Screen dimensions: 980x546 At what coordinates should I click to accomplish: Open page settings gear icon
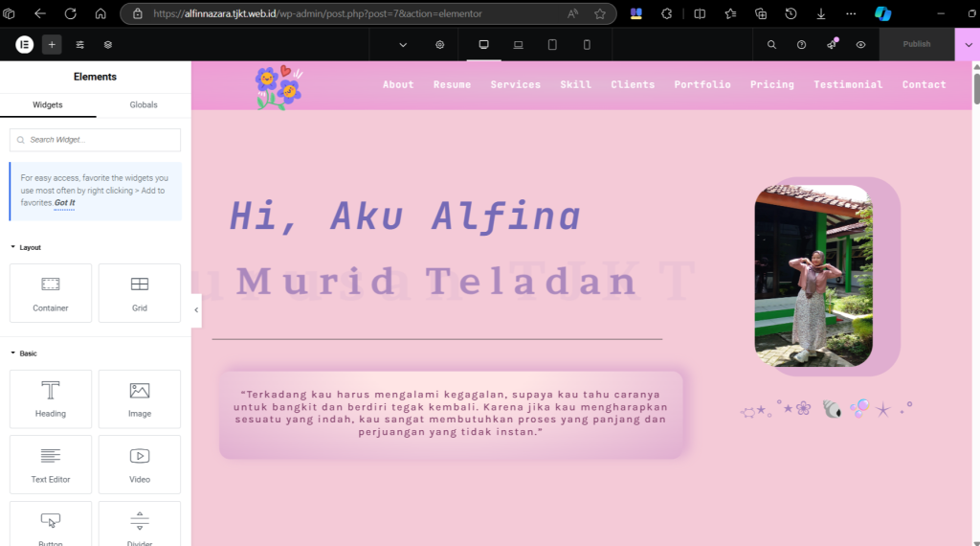(x=439, y=44)
